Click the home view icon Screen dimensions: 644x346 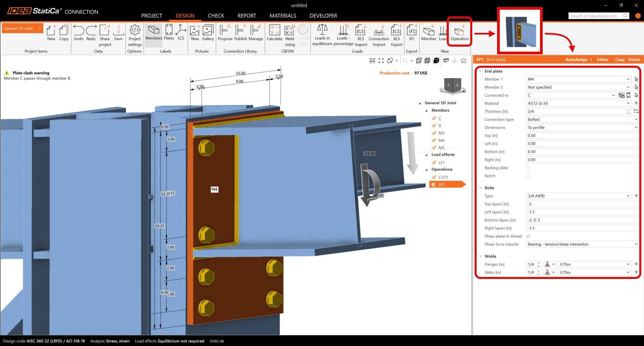(x=464, y=61)
